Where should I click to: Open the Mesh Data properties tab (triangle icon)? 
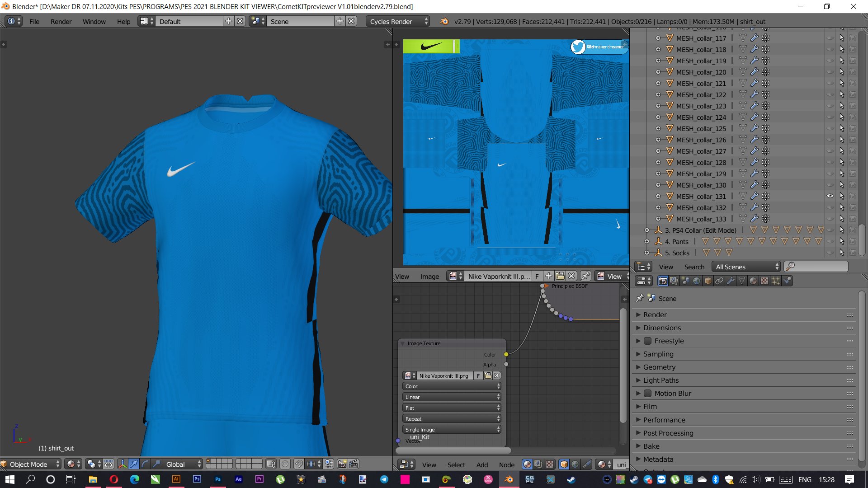pos(742,281)
